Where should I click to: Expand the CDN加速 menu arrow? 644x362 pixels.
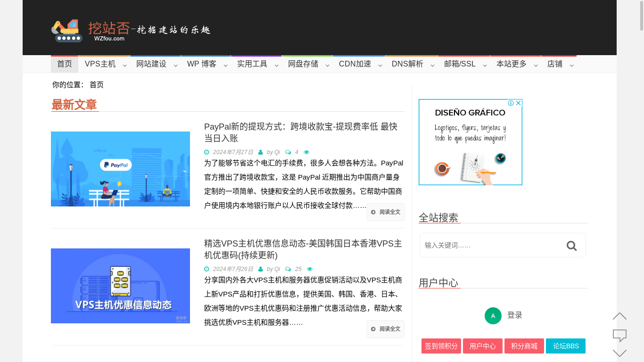tap(380, 65)
